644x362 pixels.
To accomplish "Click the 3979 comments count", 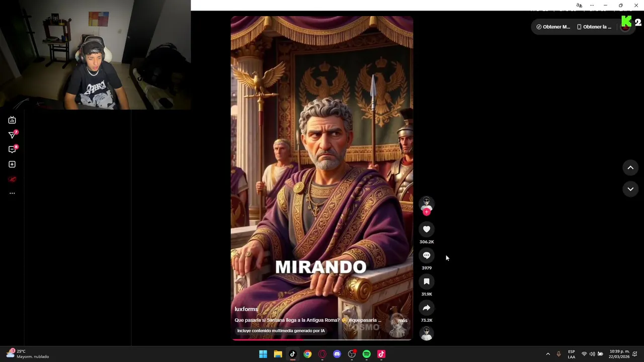I will 427,268.
